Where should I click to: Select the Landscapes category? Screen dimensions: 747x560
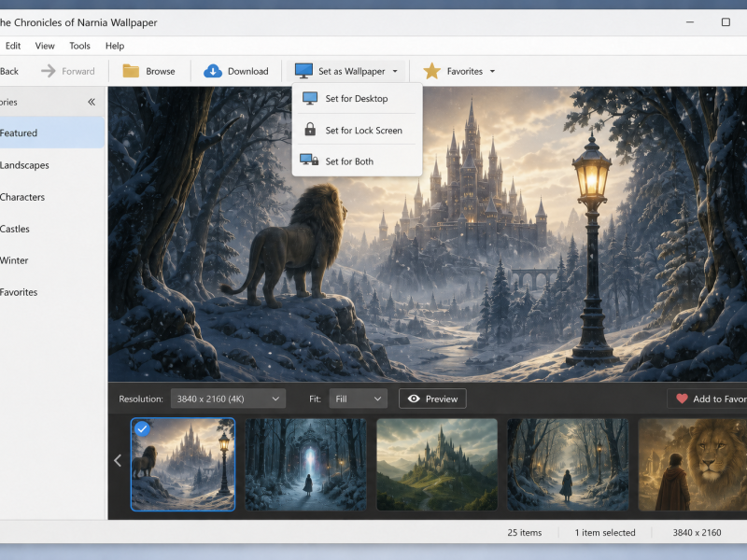(51, 165)
